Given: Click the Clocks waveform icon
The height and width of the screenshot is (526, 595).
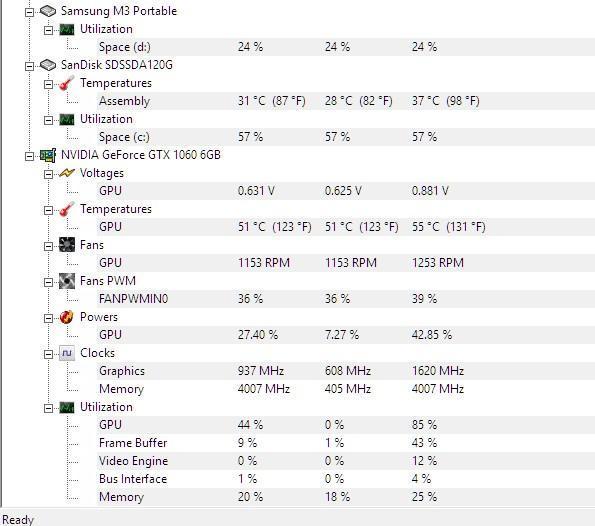Looking at the screenshot, I should 67,353.
